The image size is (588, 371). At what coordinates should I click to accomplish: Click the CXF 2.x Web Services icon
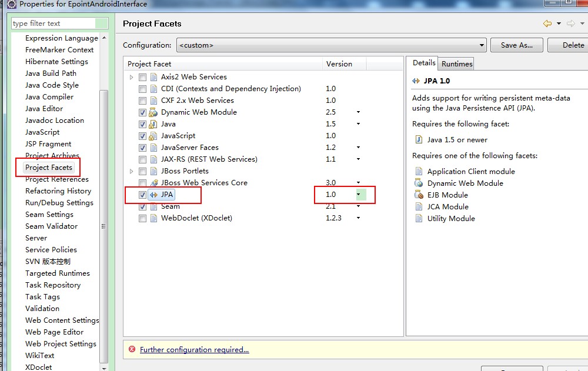pyautogui.click(x=153, y=101)
